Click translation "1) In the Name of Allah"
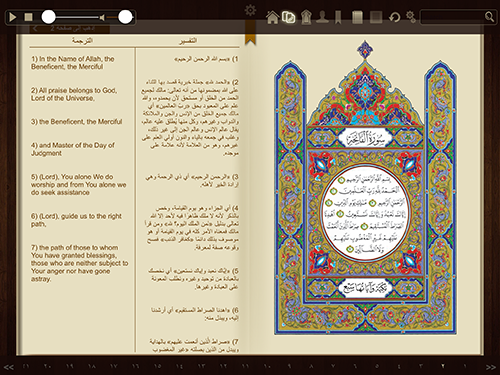This screenshot has height=375, width=500. pos(73,63)
